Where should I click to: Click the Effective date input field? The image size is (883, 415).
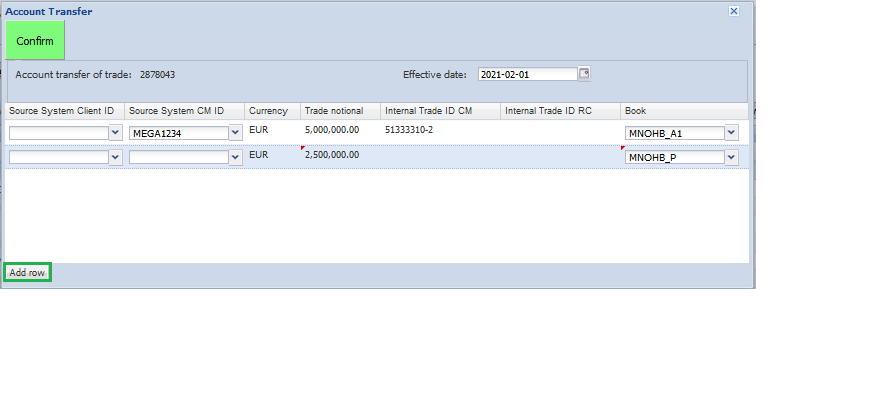[527, 74]
